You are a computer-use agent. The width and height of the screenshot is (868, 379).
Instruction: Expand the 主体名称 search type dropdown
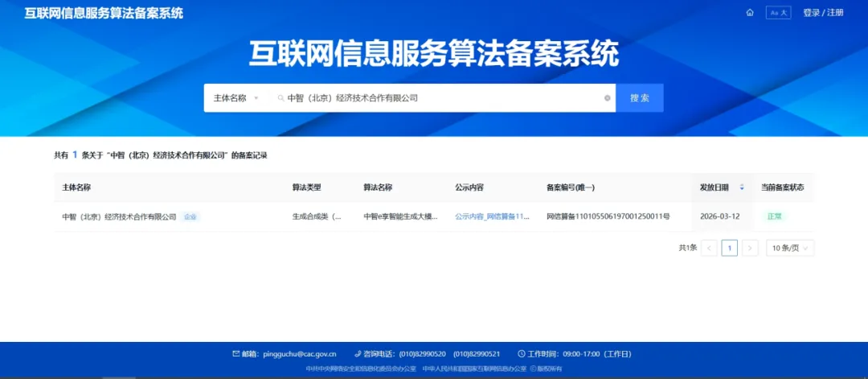pyautogui.click(x=235, y=98)
